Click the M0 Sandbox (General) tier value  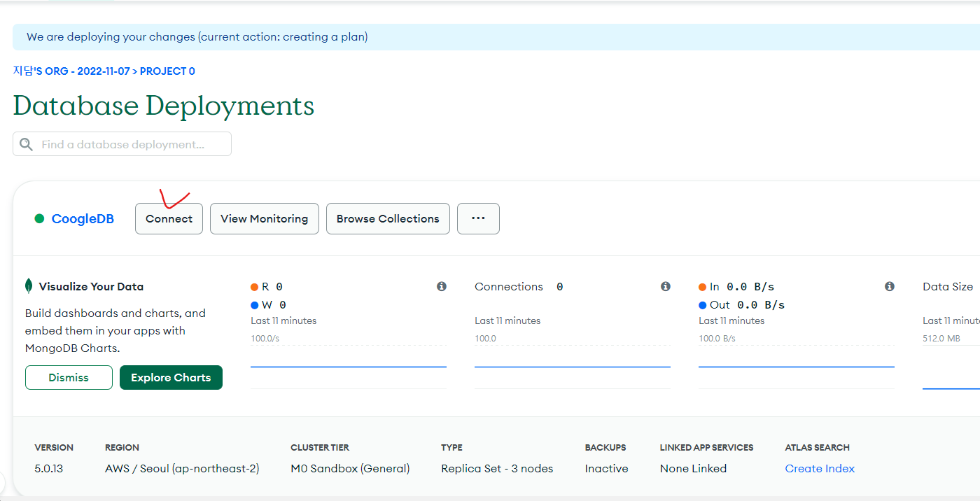(350, 468)
